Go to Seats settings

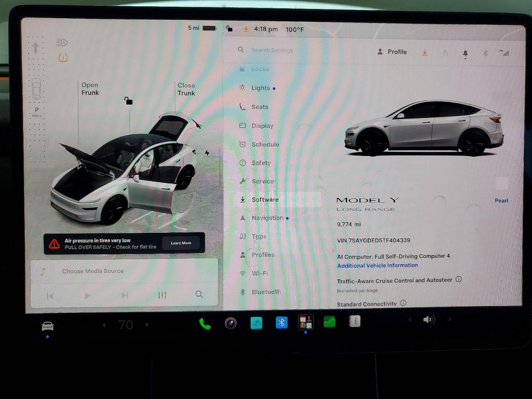(260, 107)
